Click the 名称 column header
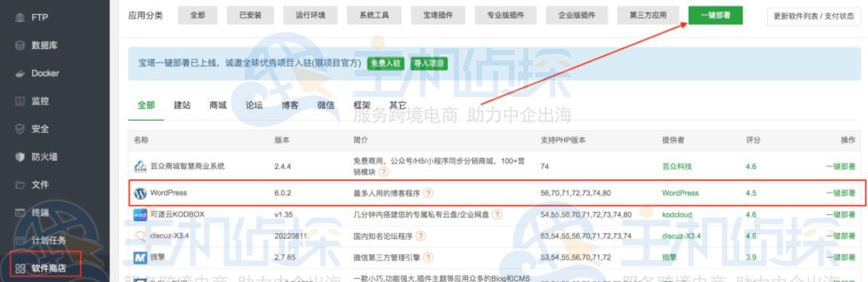868x282 pixels. (141, 141)
